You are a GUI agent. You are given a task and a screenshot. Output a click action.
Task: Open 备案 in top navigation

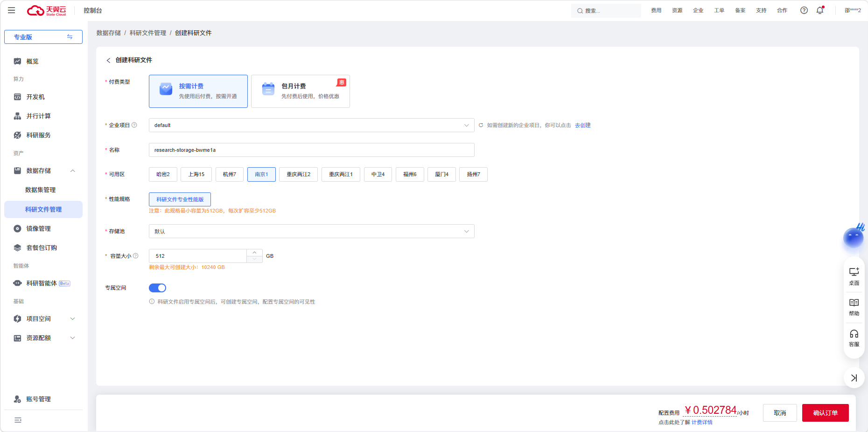pos(740,10)
